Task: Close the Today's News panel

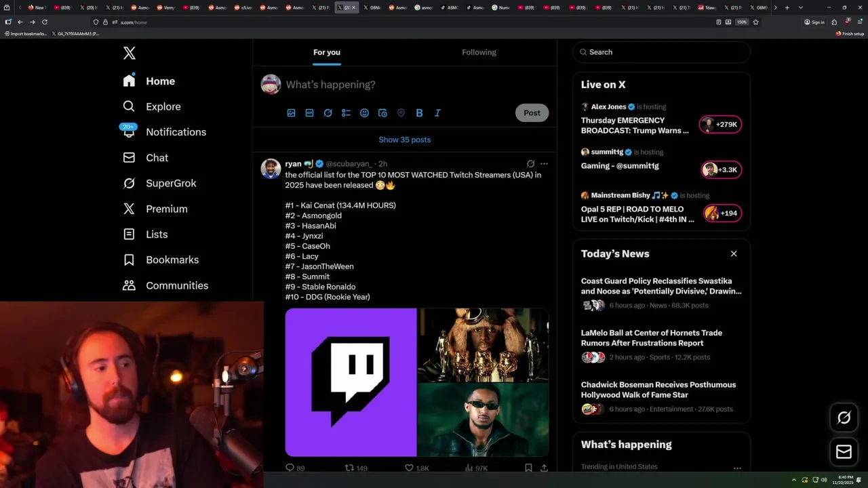Action: pos(734,253)
